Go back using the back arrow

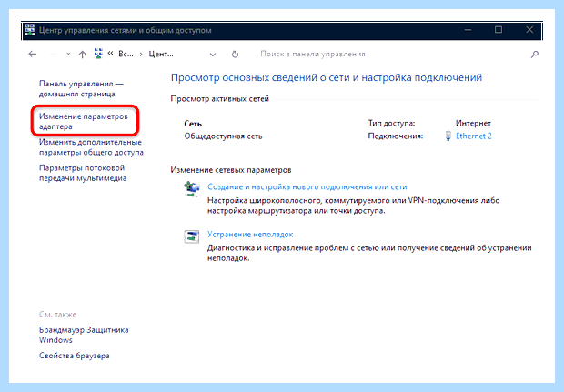33,55
